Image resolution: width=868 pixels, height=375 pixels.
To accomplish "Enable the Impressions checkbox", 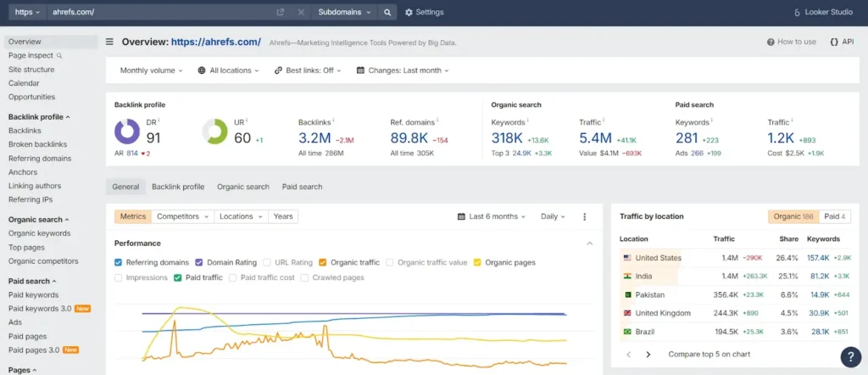I will click(x=119, y=277).
